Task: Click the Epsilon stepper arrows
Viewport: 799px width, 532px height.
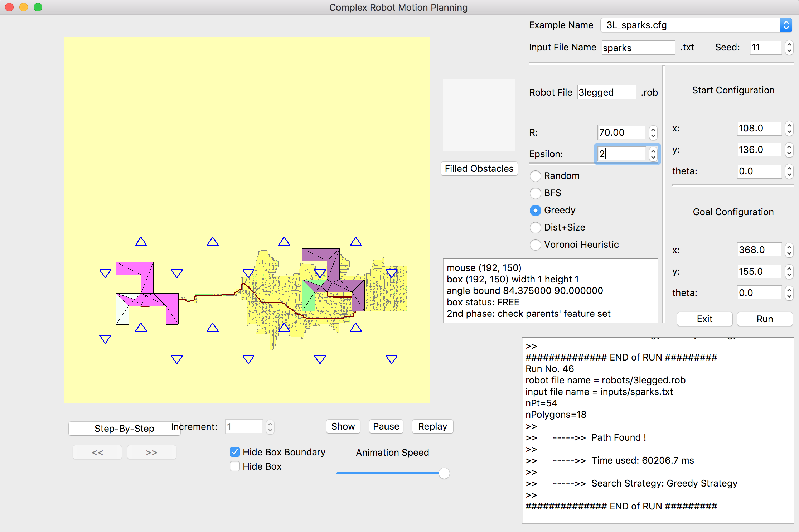Action: pyautogui.click(x=653, y=154)
